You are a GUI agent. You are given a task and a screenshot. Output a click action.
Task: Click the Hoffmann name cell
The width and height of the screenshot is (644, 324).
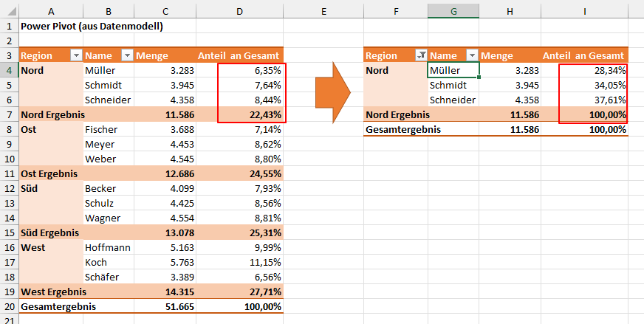(109, 248)
